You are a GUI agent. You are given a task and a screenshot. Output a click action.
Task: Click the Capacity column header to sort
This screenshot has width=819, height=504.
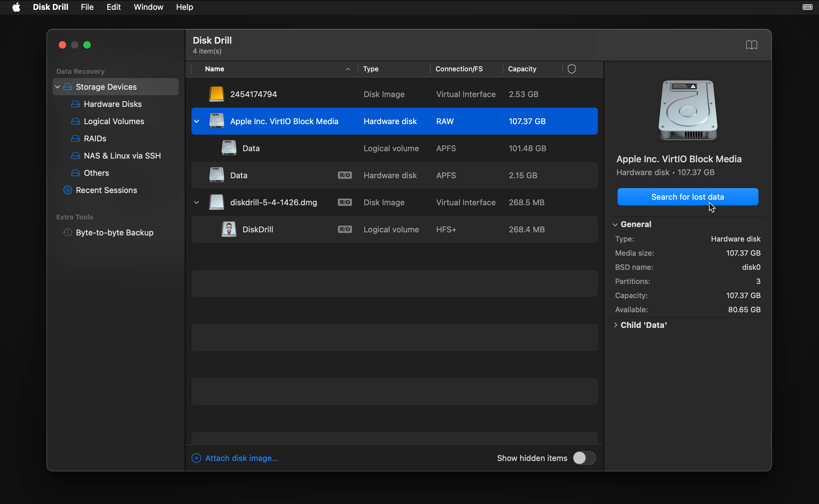[522, 69]
